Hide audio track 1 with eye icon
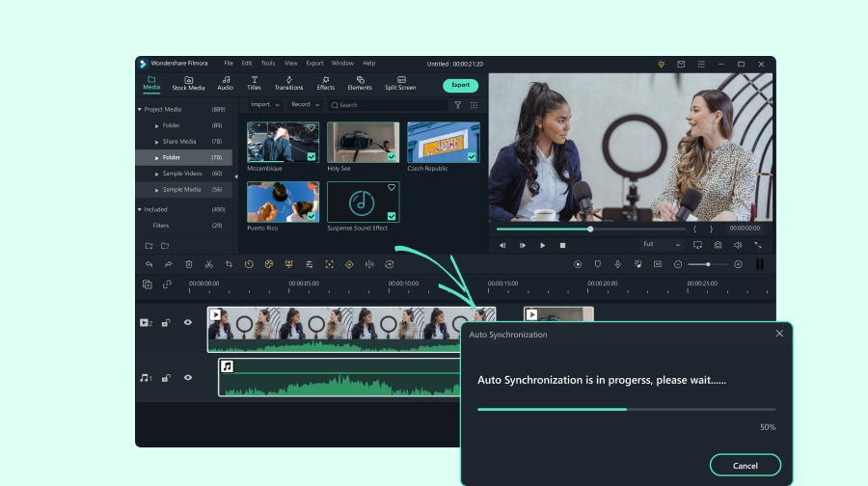868x486 pixels. pyautogui.click(x=188, y=378)
